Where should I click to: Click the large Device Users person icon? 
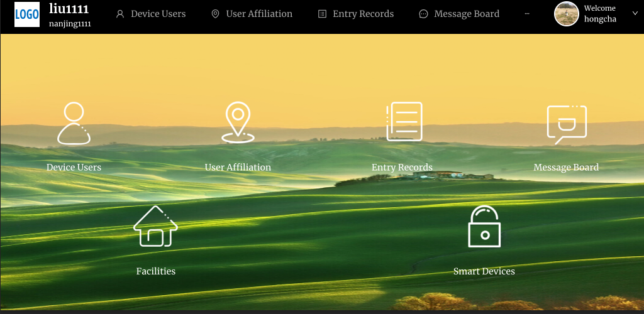pyautogui.click(x=74, y=123)
